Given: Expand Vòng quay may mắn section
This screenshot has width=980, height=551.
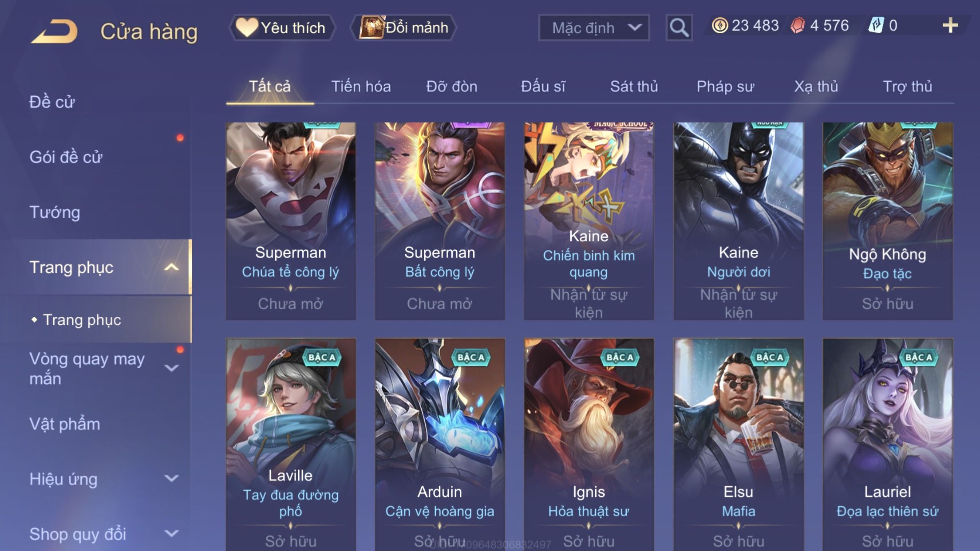Looking at the screenshot, I should pyautogui.click(x=171, y=368).
